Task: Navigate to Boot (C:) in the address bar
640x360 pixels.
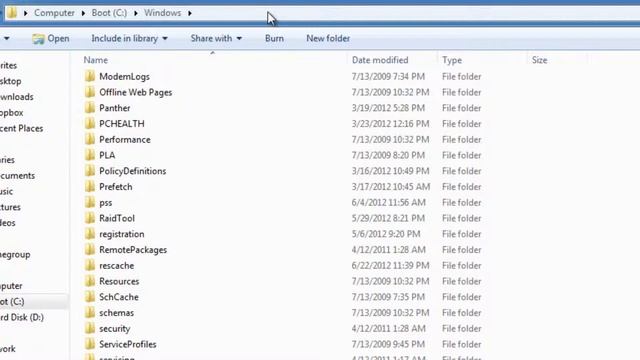Action: pyautogui.click(x=109, y=13)
